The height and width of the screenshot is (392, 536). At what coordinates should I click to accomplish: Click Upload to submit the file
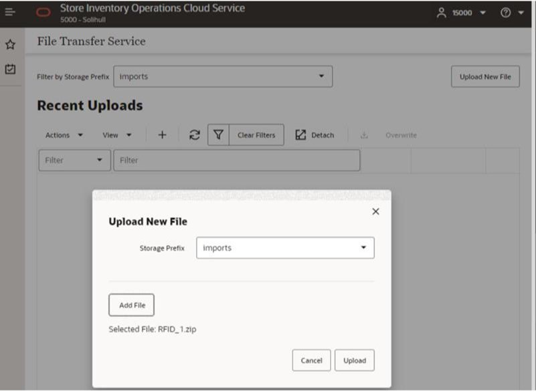(x=355, y=360)
